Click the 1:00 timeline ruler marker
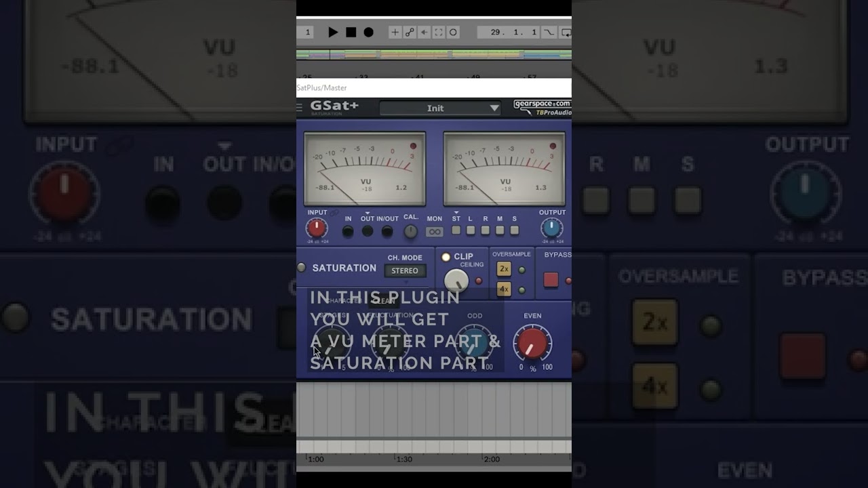The width and height of the screenshot is (868, 488). coord(316,459)
